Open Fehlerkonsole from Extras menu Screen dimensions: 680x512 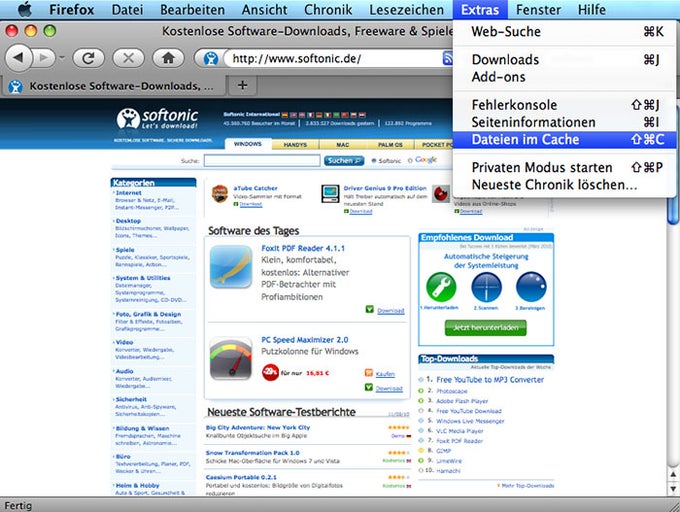click(x=564, y=104)
